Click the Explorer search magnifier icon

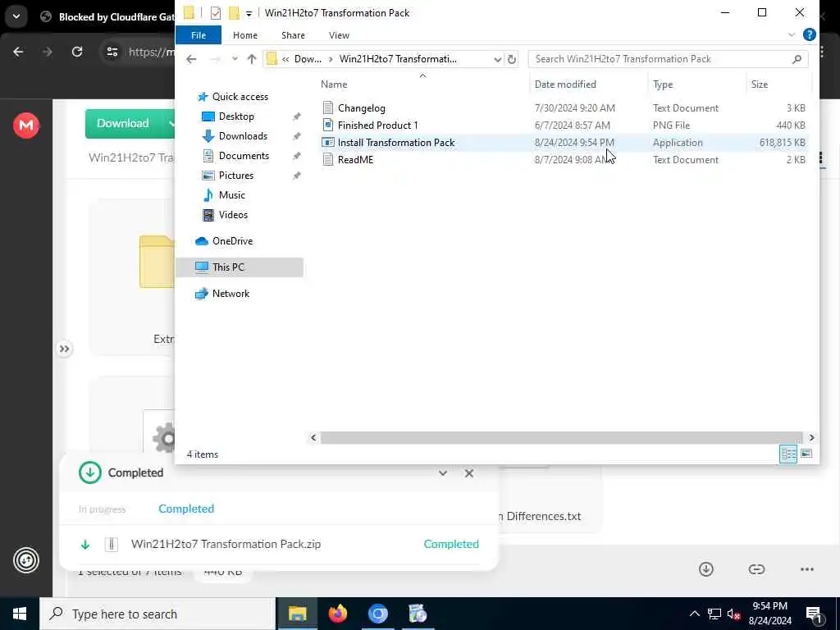[x=797, y=59]
